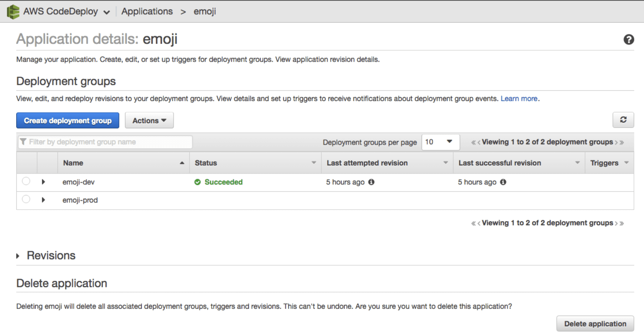Viewport: 644px width, 336px height.
Task: Click the AWS CodeDeploy logo icon
Action: 13,12
